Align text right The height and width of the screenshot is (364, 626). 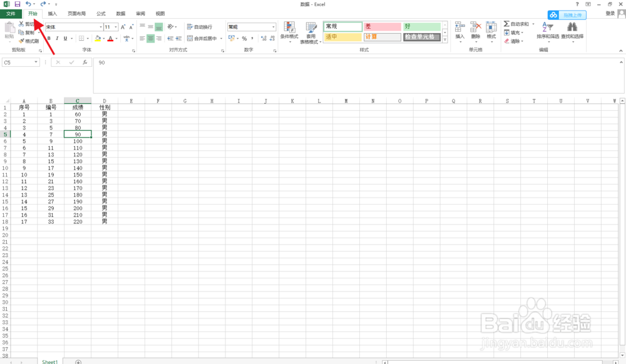159,39
